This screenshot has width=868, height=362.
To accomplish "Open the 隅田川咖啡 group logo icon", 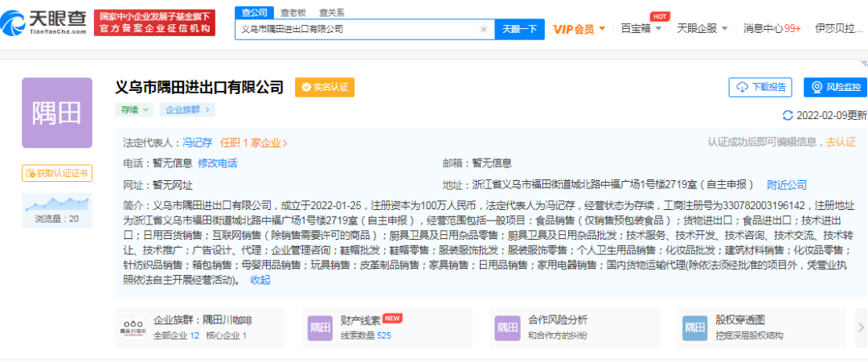I will pos(133,328).
